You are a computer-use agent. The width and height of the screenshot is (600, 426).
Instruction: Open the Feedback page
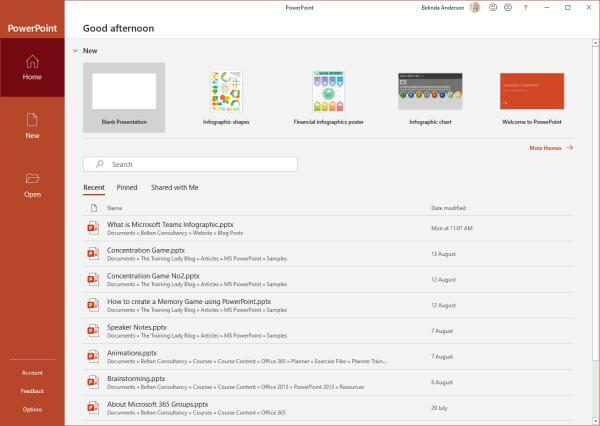[x=32, y=391]
